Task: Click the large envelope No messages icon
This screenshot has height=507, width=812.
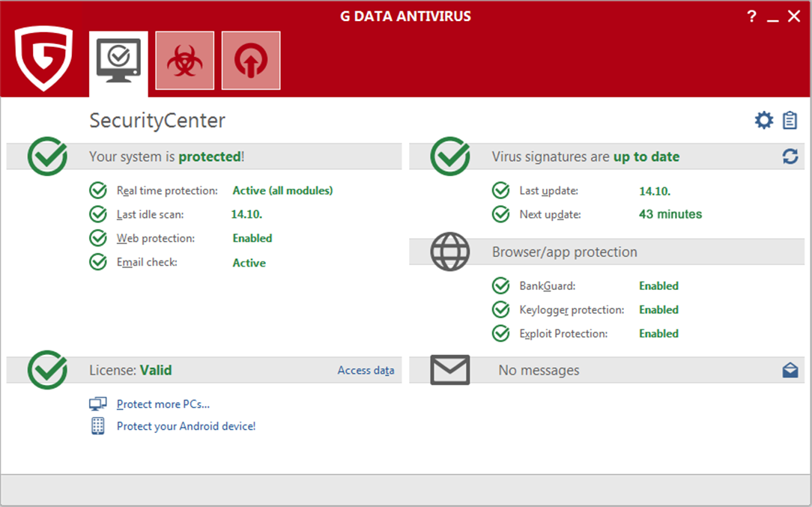Action: point(449,370)
